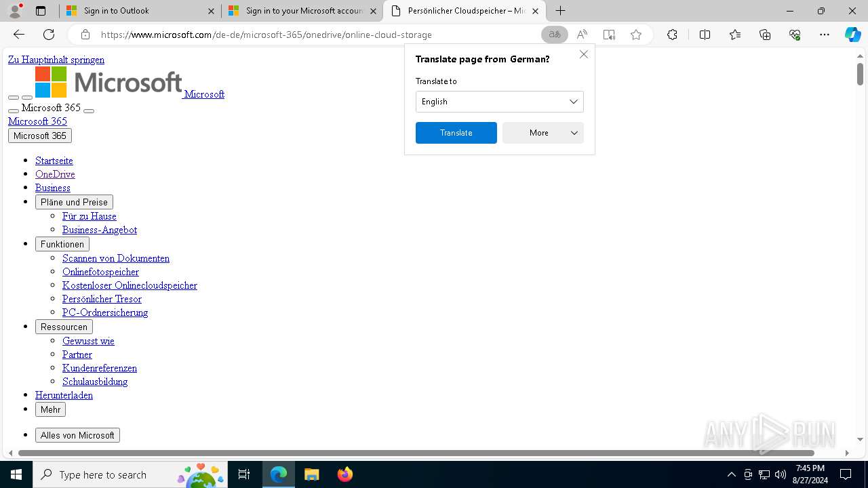This screenshot has height=488, width=868.
Task: Open the Microsoft 365 link
Action: coord(37,121)
